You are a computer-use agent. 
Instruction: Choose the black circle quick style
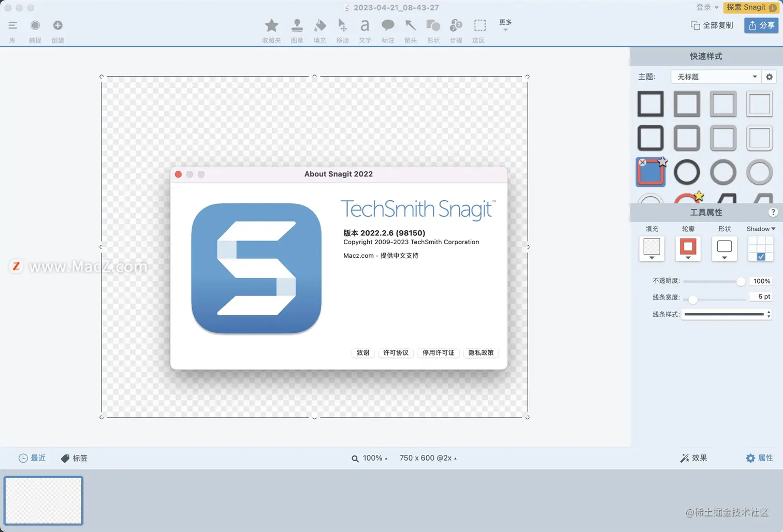(x=687, y=172)
